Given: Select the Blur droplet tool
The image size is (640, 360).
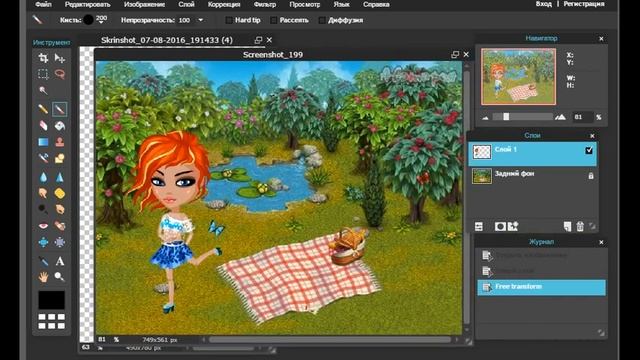Looking at the screenshot, I should (43, 177).
